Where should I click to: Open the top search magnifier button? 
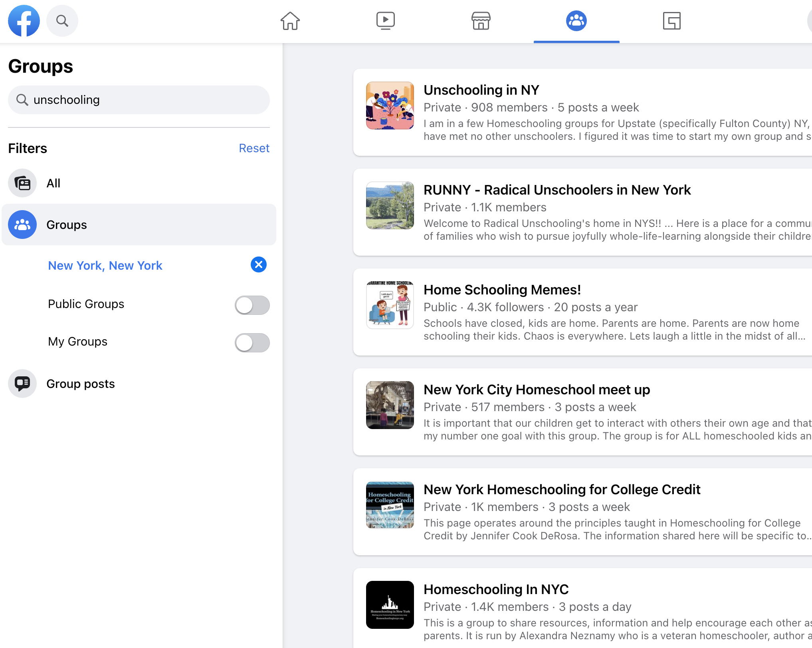pyautogui.click(x=62, y=21)
